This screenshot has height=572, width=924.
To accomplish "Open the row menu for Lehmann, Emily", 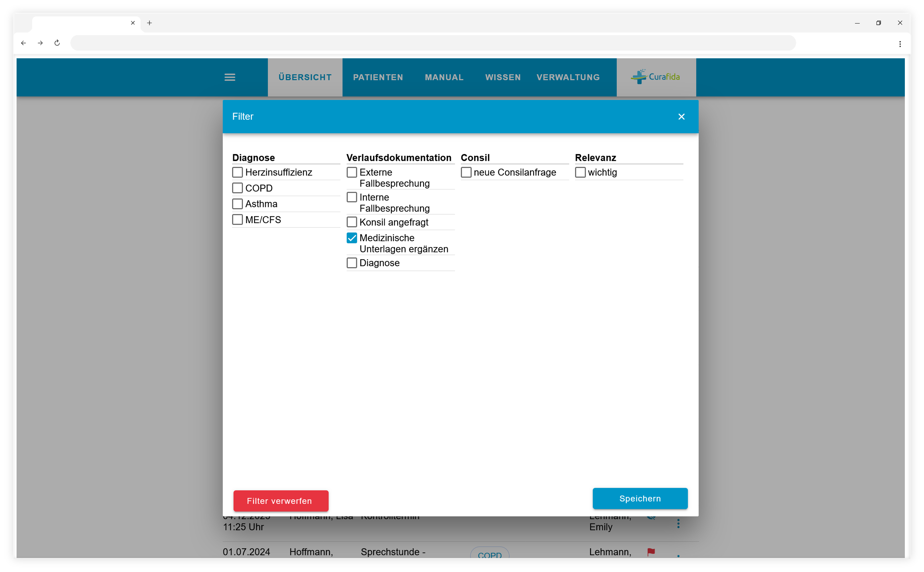I will (x=678, y=524).
